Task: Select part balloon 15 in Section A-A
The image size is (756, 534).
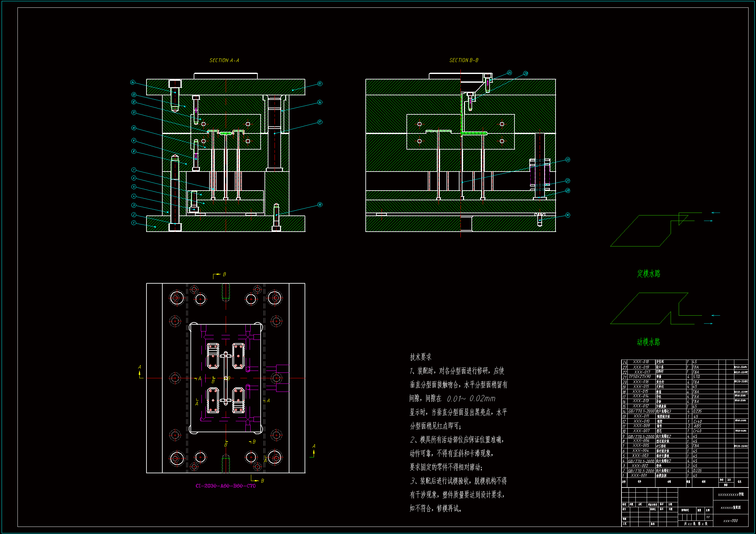Action: [x=320, y=84]
